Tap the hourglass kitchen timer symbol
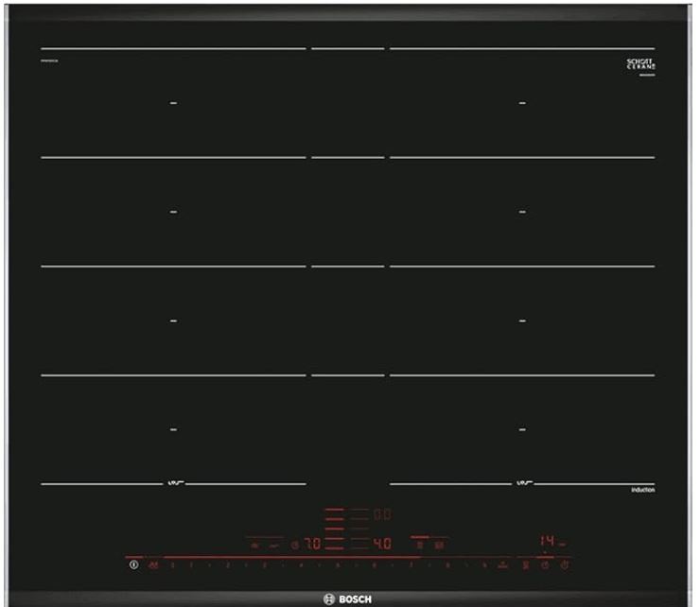 pyautogui.click(x=526, y=565)
